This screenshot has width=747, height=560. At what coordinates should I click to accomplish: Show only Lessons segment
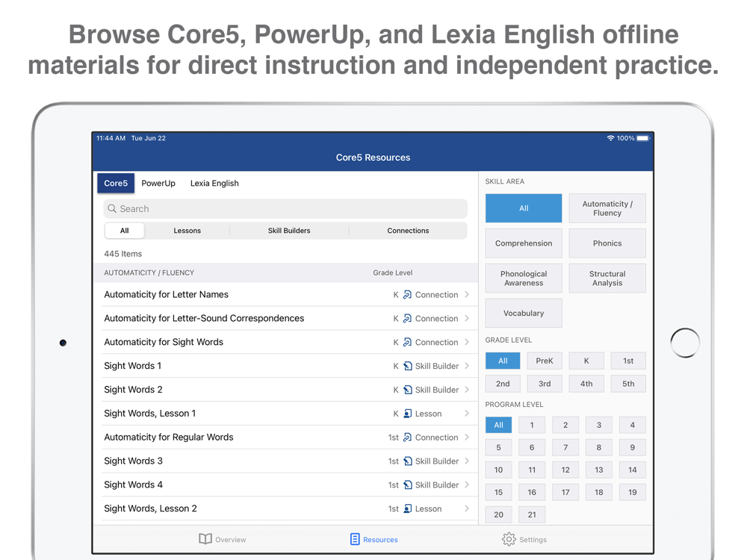(187, 231)
